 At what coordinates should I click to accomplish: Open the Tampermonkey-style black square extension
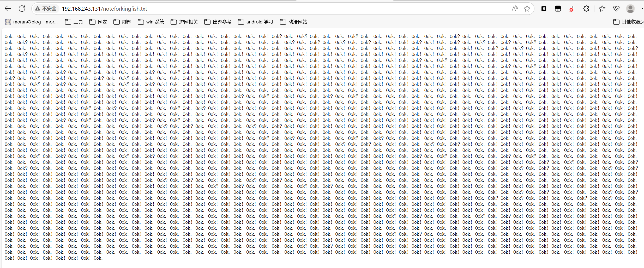(558, 9)
